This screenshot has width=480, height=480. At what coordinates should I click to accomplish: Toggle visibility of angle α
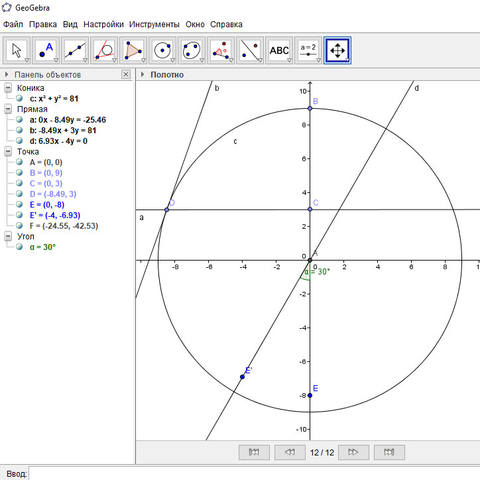[19, 247]
